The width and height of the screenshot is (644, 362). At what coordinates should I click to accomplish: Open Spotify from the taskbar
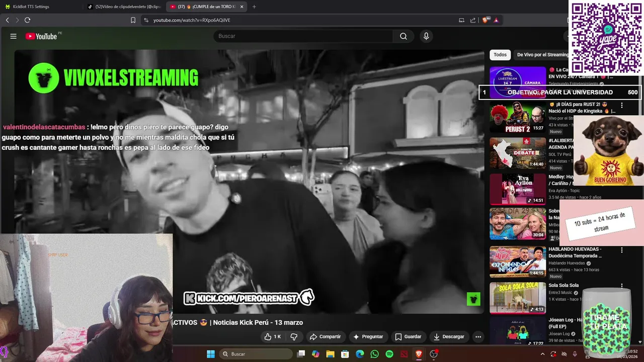pyautogui.click(x=389, y=354)
